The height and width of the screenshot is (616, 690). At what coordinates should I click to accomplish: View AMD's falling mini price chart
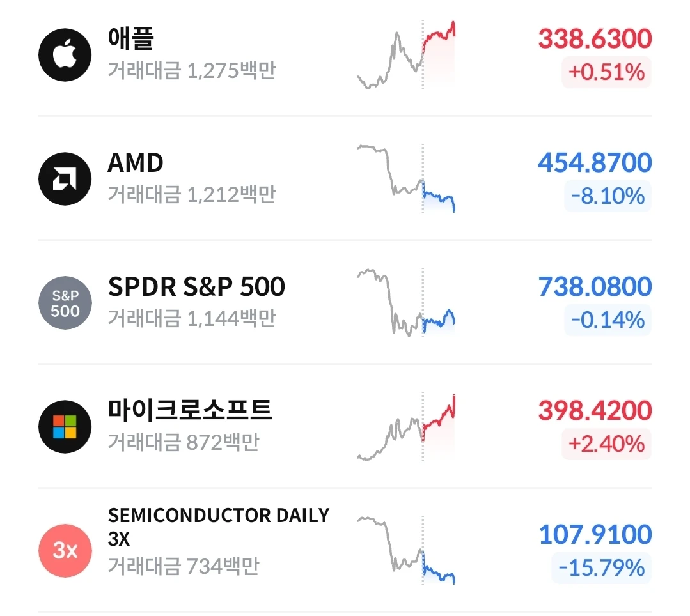tap(406, 179)
